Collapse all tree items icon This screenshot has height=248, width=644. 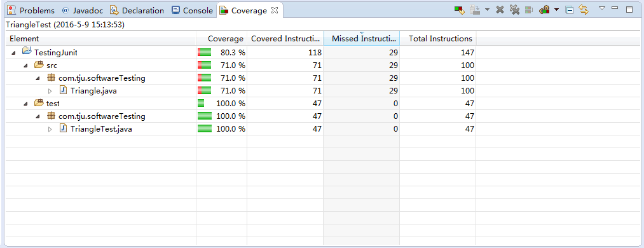[569, 10]
